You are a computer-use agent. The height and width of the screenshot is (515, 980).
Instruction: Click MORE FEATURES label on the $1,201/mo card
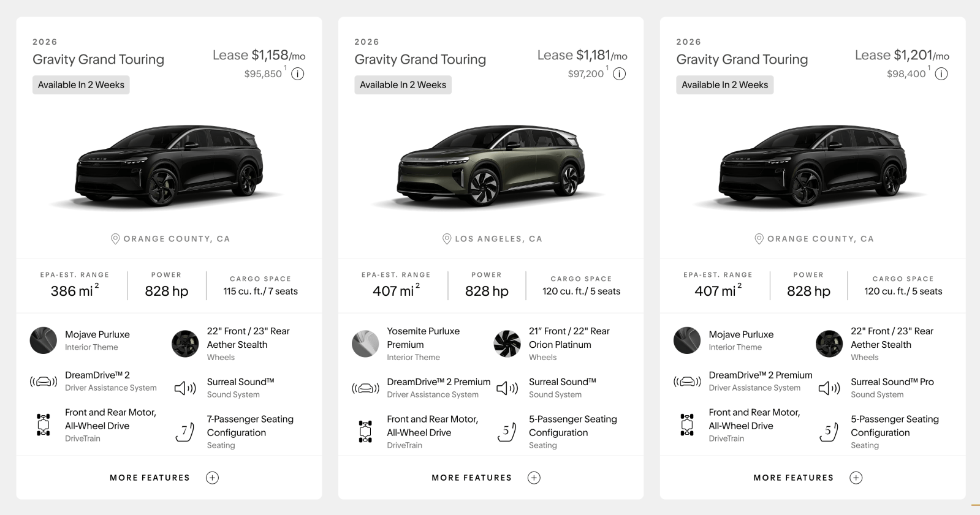[794, 478]
